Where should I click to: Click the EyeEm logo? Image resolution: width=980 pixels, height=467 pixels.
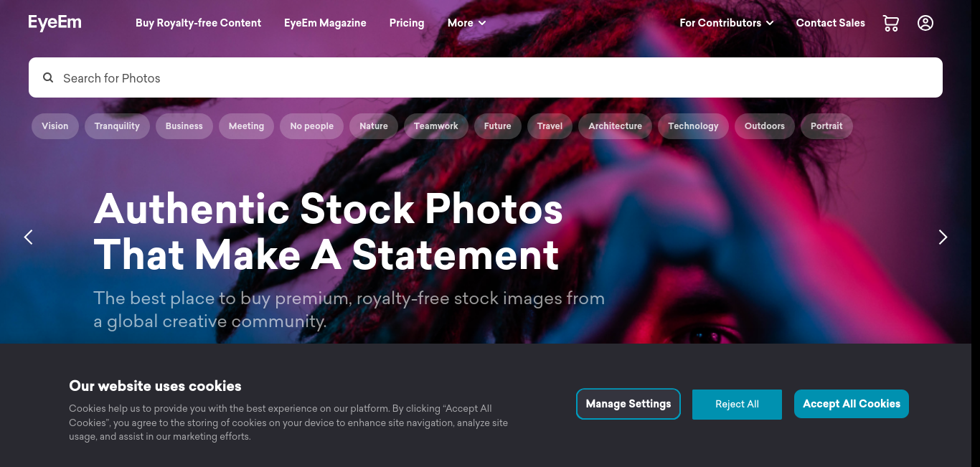tap(55, 23)
